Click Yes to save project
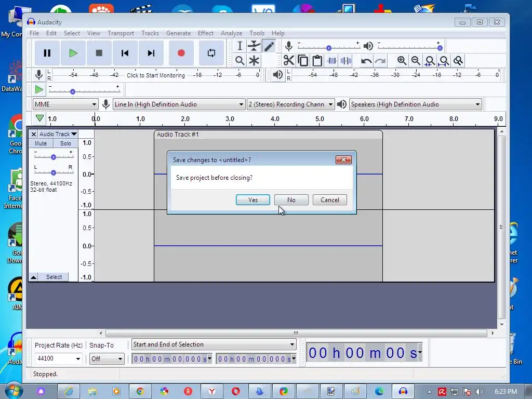Screen dimensions: 532x399 (x=253, y=200)
